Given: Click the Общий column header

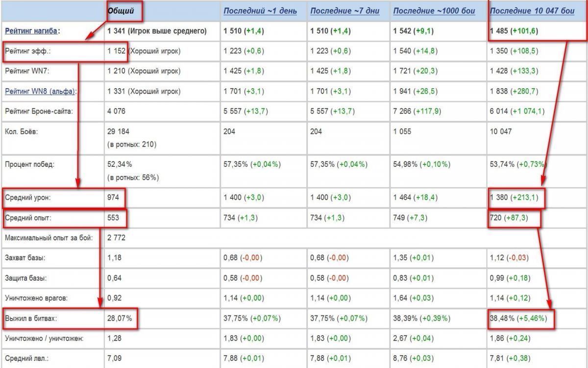Looking at the screenshot, I should click(121, 10).
